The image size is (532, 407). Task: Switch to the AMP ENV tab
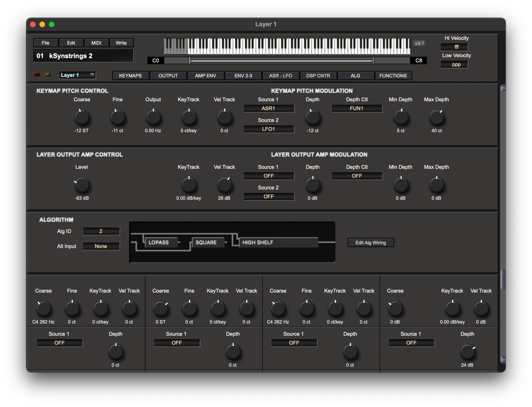tap(205, 75)
